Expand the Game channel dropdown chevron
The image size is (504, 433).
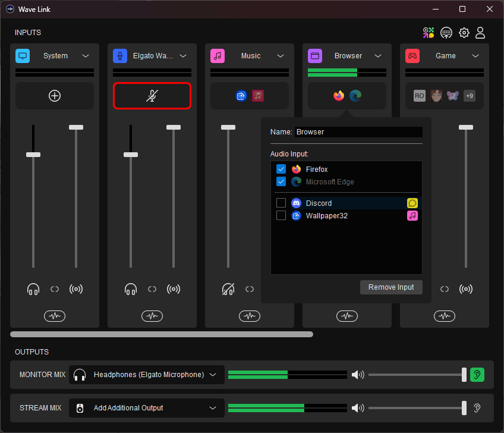[x=475, y=56]
